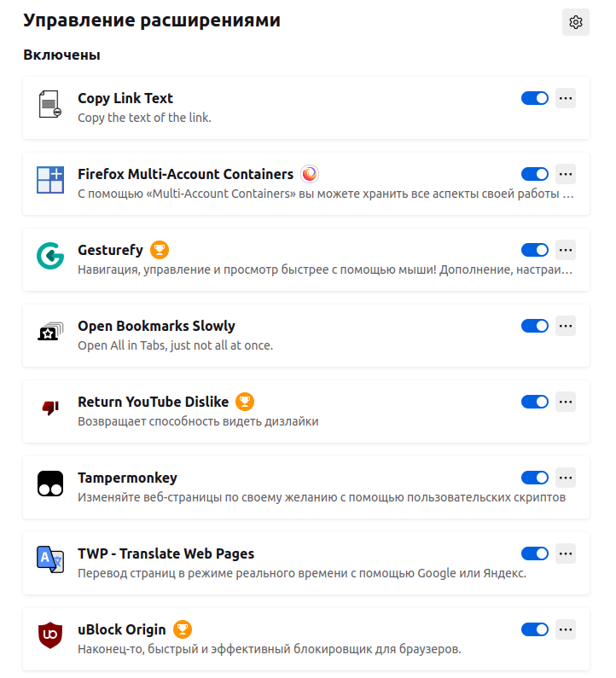Click the Gesturefy green arrow icon
The image size is (616, 678).
click(50, 256)
